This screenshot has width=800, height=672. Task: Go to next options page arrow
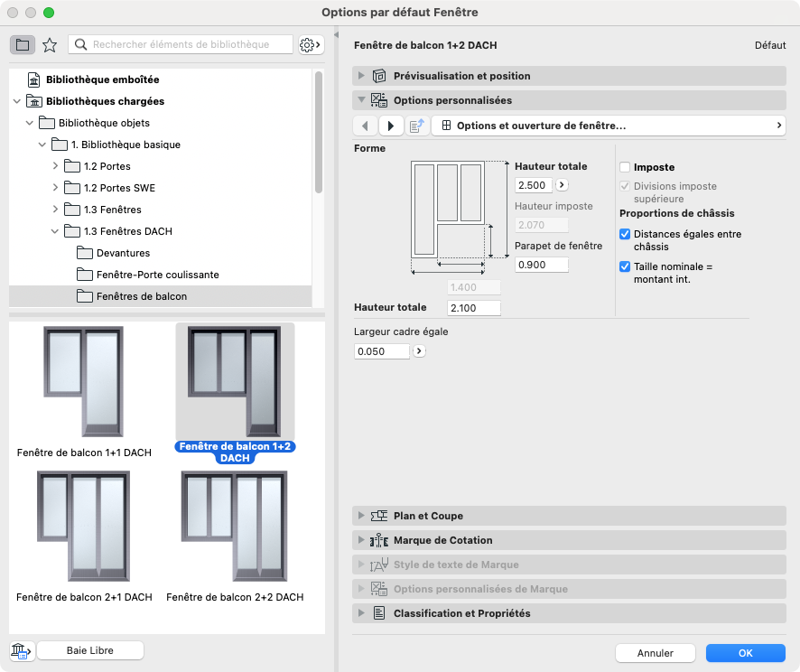(x=391, y=126)
